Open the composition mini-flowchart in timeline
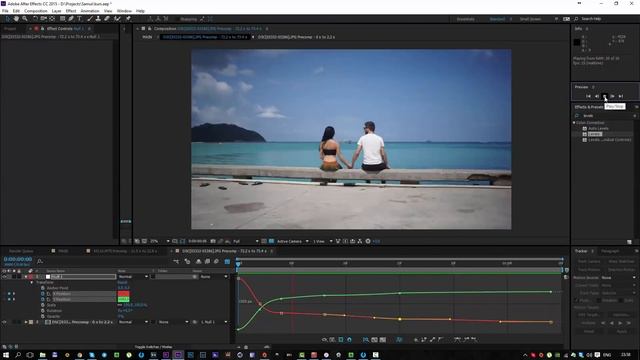640x360 pixels. pyautogui.click(x=176, y=261)
